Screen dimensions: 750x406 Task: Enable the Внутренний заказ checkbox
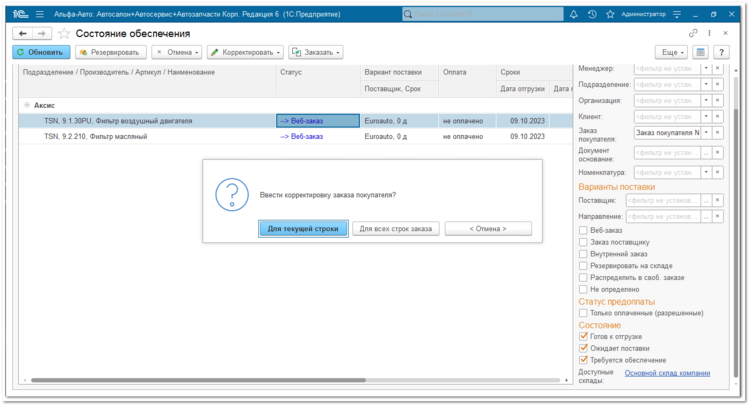click(583, 254)
